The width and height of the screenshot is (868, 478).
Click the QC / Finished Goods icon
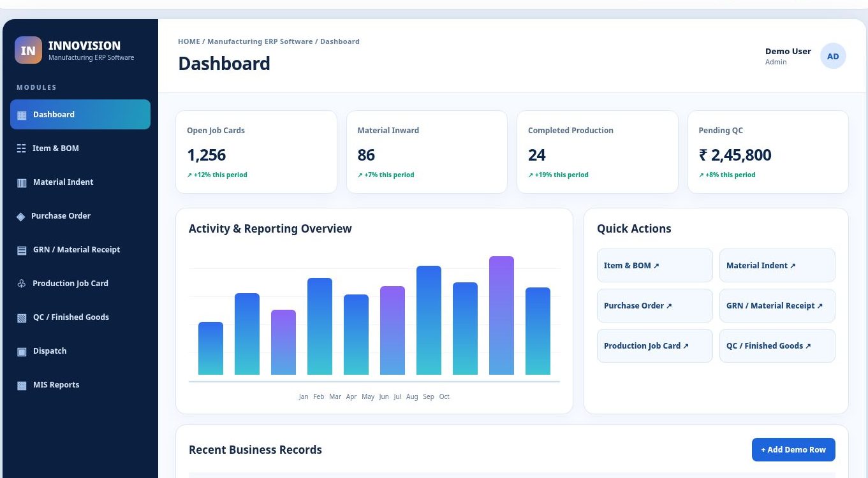tap(22, 318)
